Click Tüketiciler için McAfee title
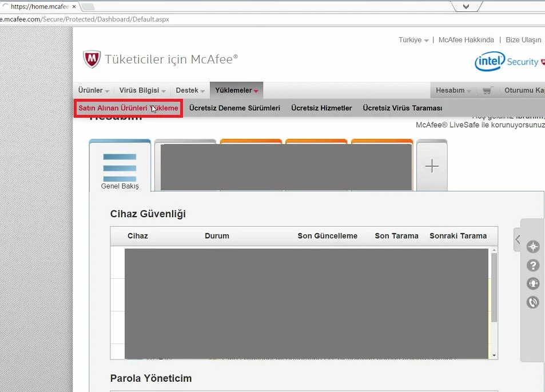The image size is (545, 392). [172, 59]
